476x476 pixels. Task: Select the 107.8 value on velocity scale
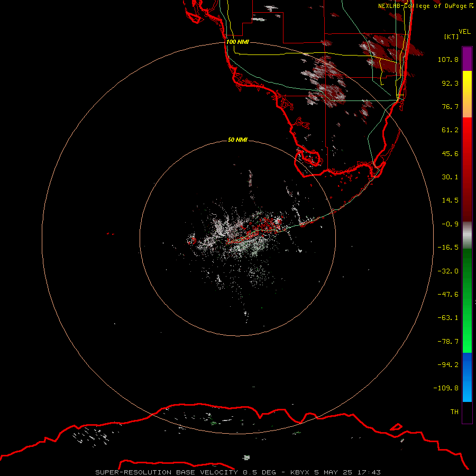click(448, 59)
